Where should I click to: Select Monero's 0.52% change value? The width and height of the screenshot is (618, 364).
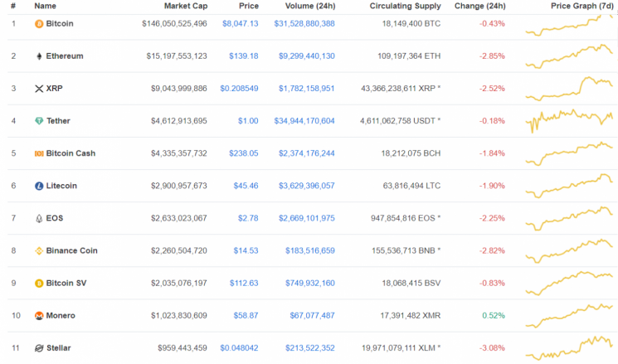[493, 316]
